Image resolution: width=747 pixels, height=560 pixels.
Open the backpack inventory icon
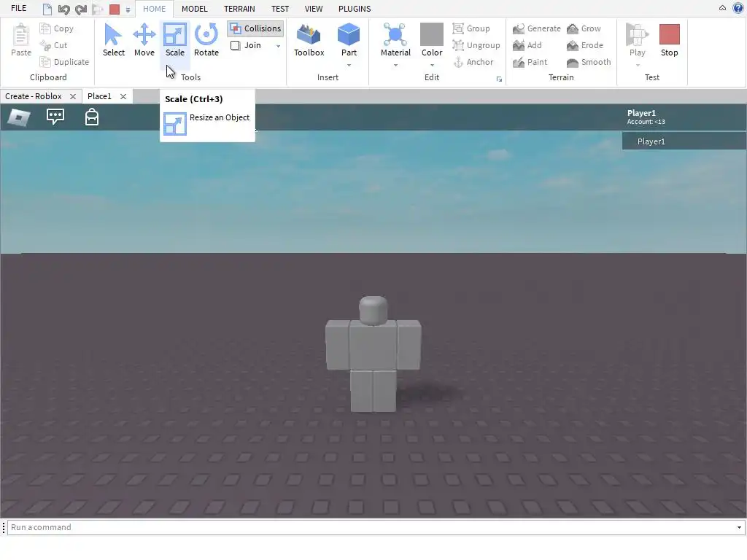[x=91, y=117]
